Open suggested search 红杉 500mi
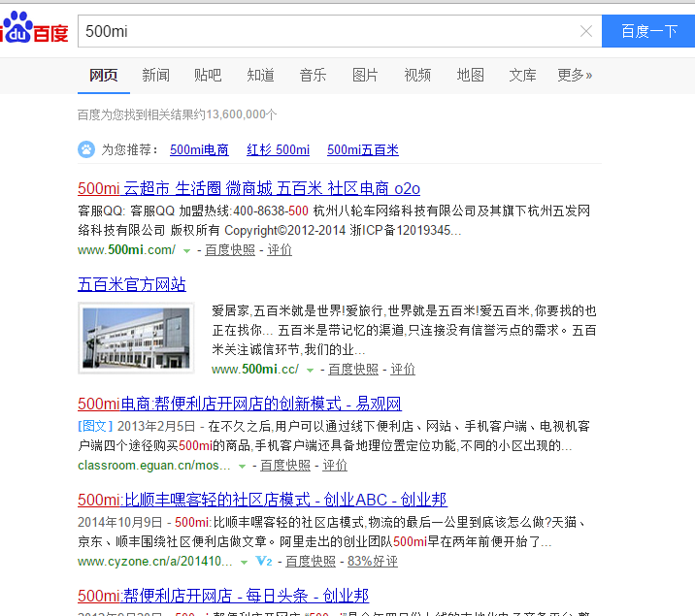695x616 pixels. click(278, 149)
